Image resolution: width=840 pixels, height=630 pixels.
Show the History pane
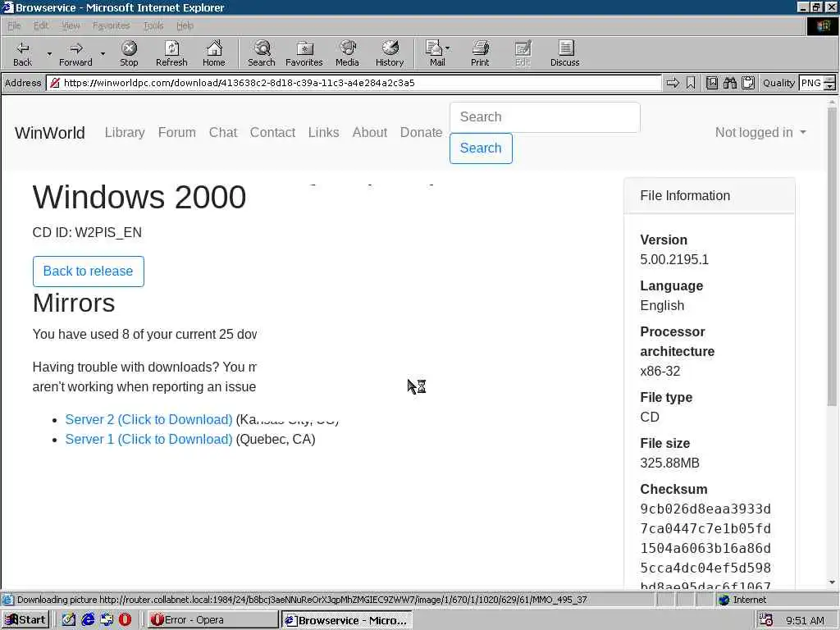click(x=390, y=53)
